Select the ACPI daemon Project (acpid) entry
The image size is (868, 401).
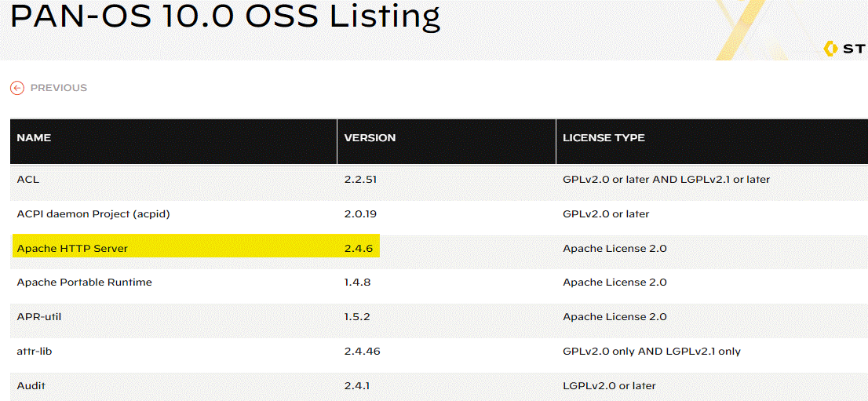[x=93, y=213]
